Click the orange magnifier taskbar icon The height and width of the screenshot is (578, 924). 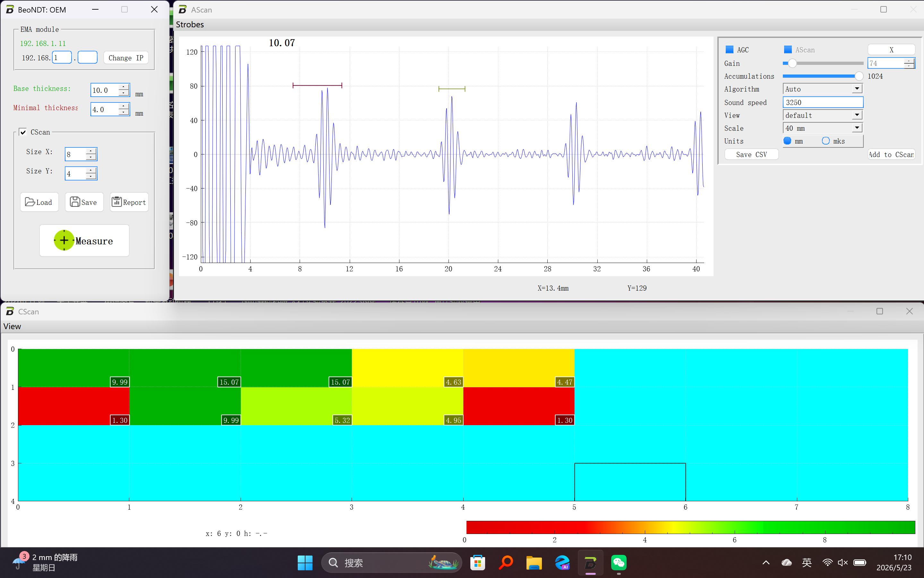pyautogui.click(x=506, y=563)
